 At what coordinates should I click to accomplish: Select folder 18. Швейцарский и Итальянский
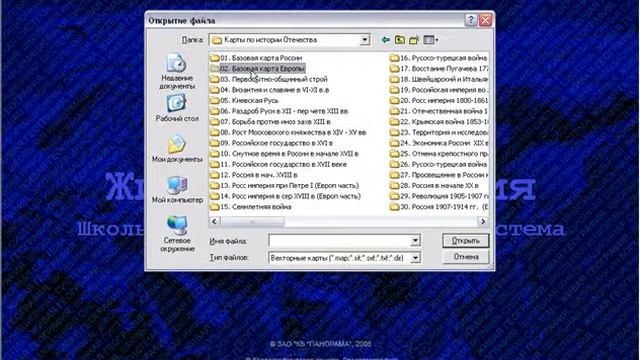tap(439, 79)
